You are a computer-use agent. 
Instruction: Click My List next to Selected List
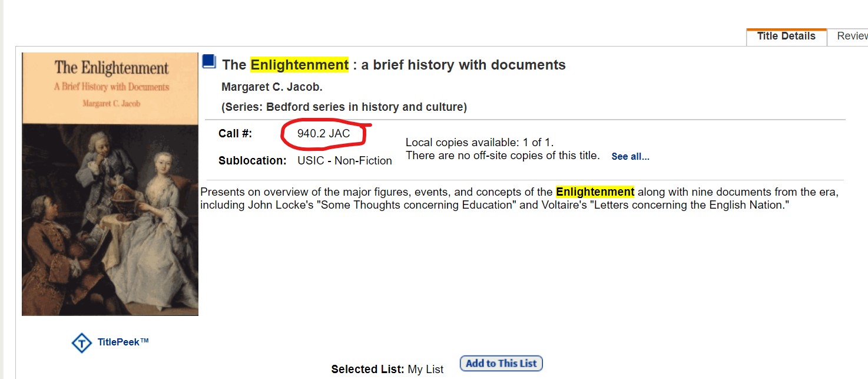[x=425, y=370]
